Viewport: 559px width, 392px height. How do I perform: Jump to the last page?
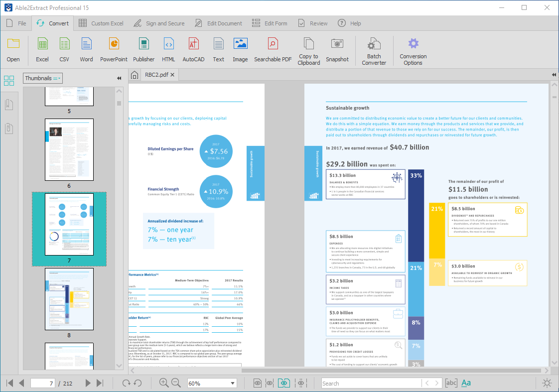point(100,383)
